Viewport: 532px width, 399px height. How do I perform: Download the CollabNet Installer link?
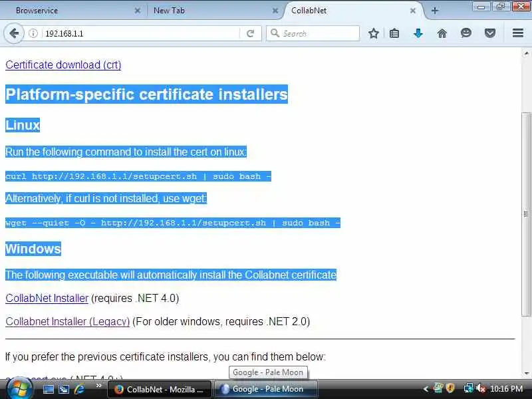pos(47,298)
